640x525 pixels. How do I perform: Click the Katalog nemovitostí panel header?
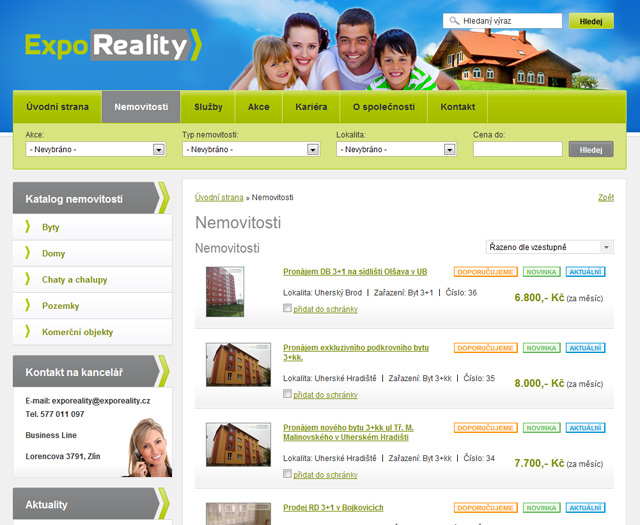pos(91,198)
